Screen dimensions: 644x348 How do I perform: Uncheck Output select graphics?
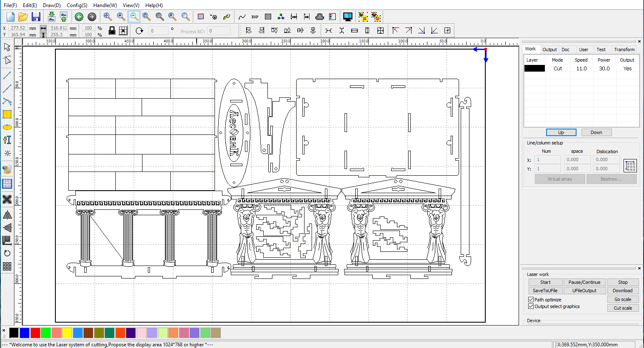click(x=531, y=306)
